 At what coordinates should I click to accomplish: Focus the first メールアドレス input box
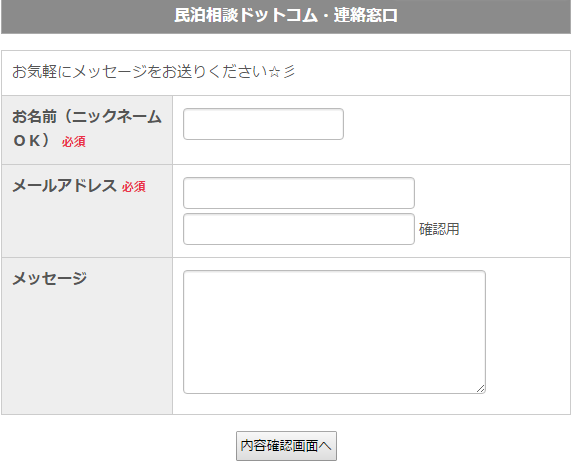(299, 193)
